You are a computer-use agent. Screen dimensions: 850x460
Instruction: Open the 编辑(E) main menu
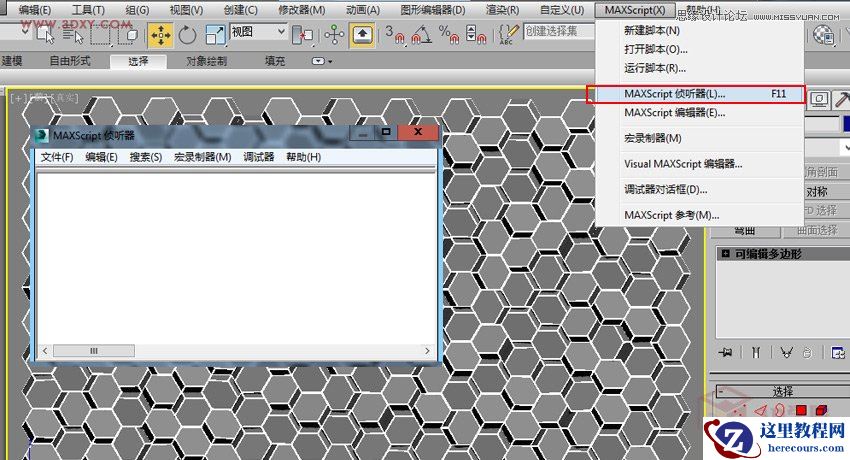tap(35, 10)
